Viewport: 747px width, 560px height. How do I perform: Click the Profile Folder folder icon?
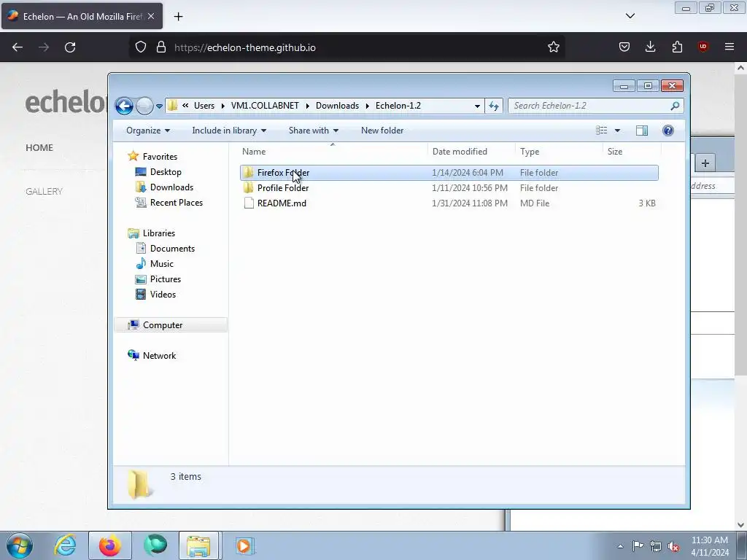[x=248, y=188]
